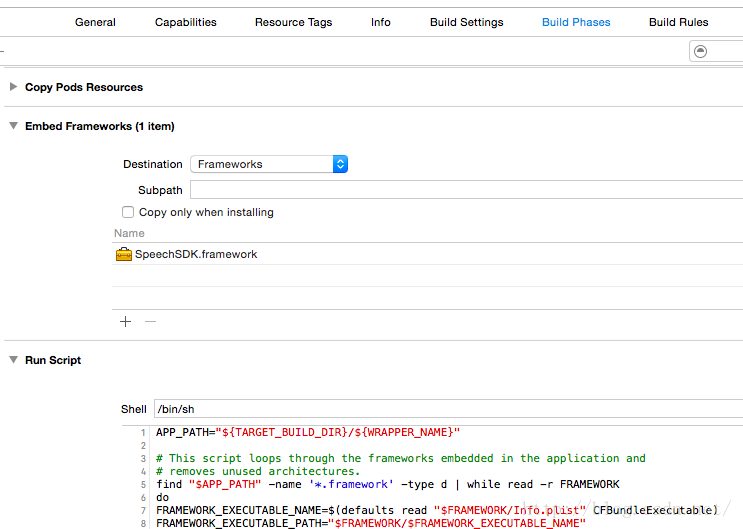
Task: Enable Copy only when installing checkbox
Action: [x=128, y=212]
